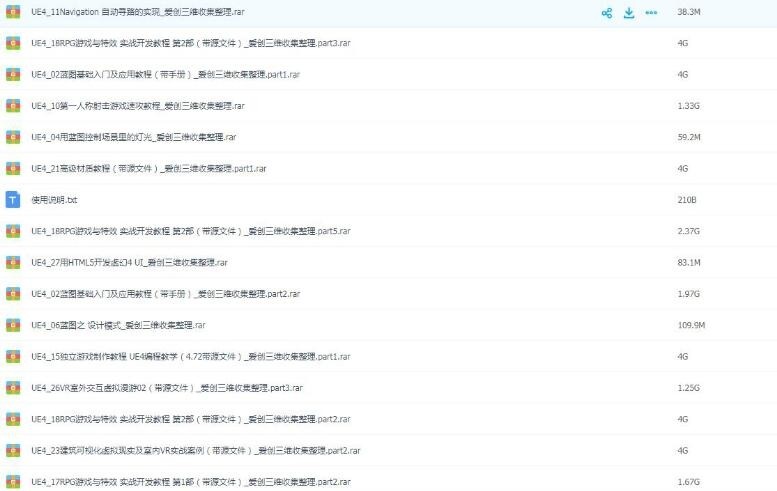Click the 38.3M size value
Image resolution: width=777 pixels, height=491 pixels.
689,12
